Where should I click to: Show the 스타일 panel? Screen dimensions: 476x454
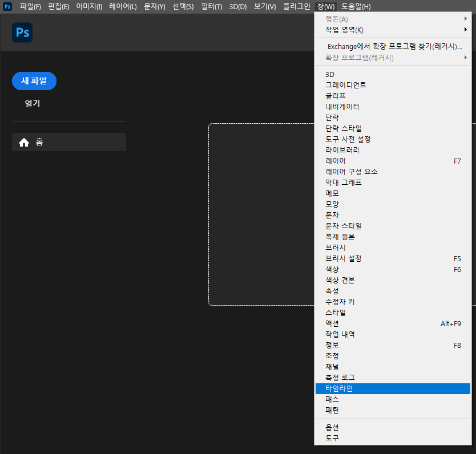pyautogui.click(x=393, y=313)
